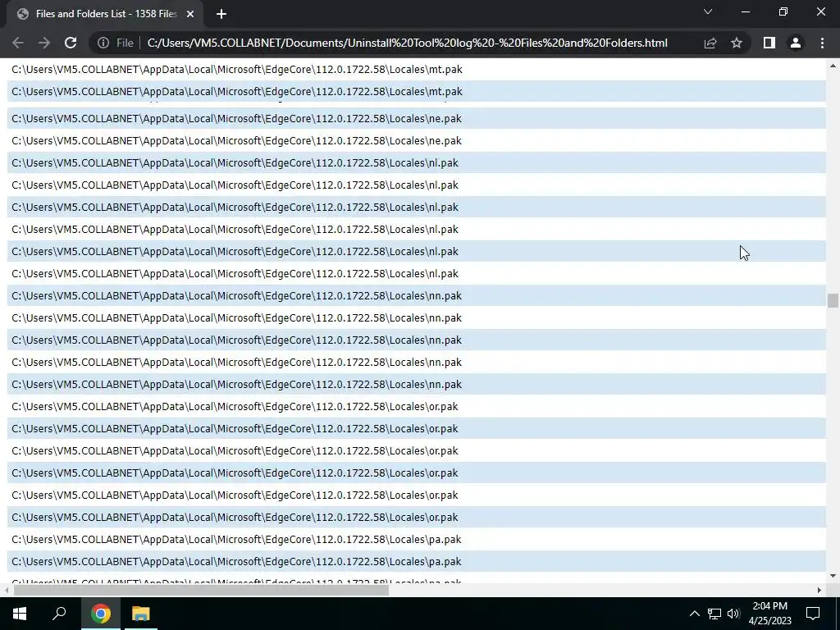The width and height of the screenshot is (840, 630).
Task: Share this page using the share icon
Action: 710,43
